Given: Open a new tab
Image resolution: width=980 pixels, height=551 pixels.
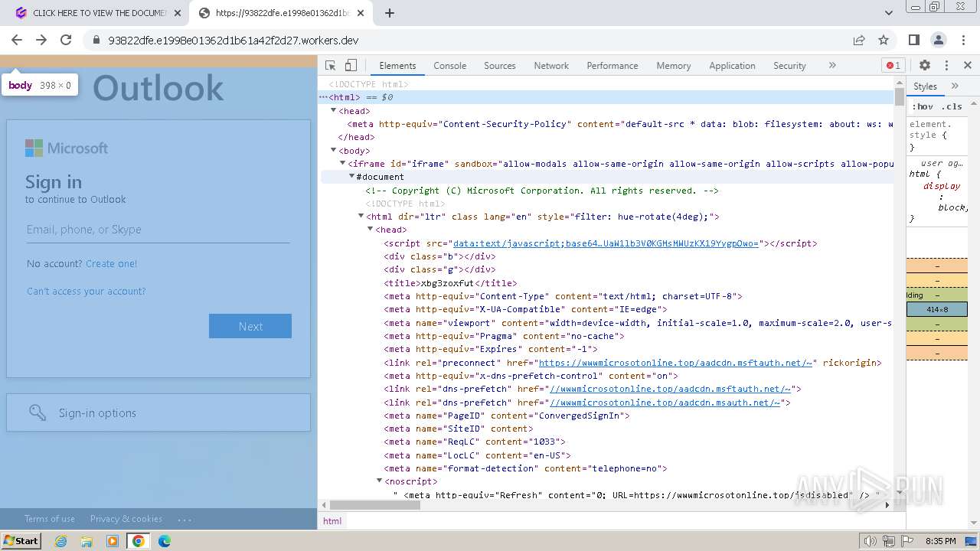Looking at the screenshot, I should coord(390,13).
